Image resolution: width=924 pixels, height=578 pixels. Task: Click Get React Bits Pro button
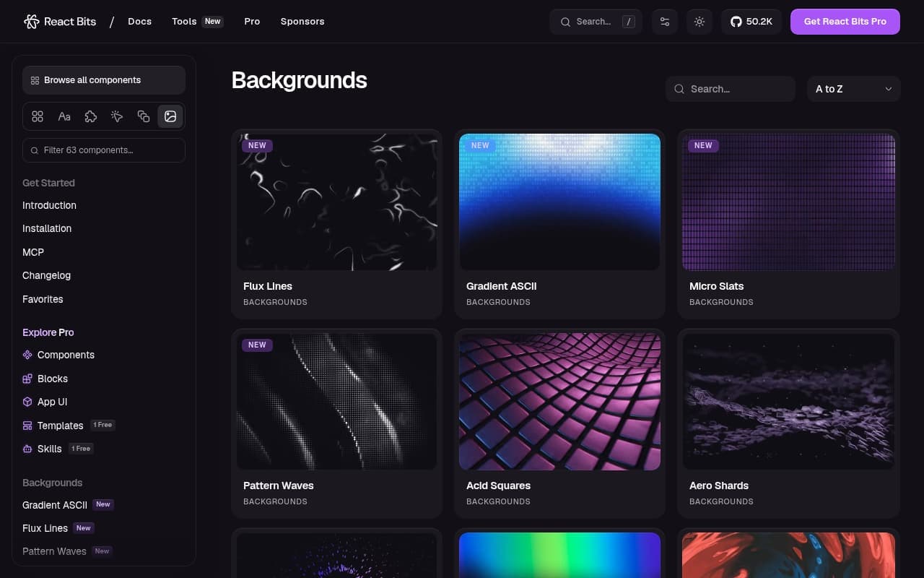pos(845,22)
